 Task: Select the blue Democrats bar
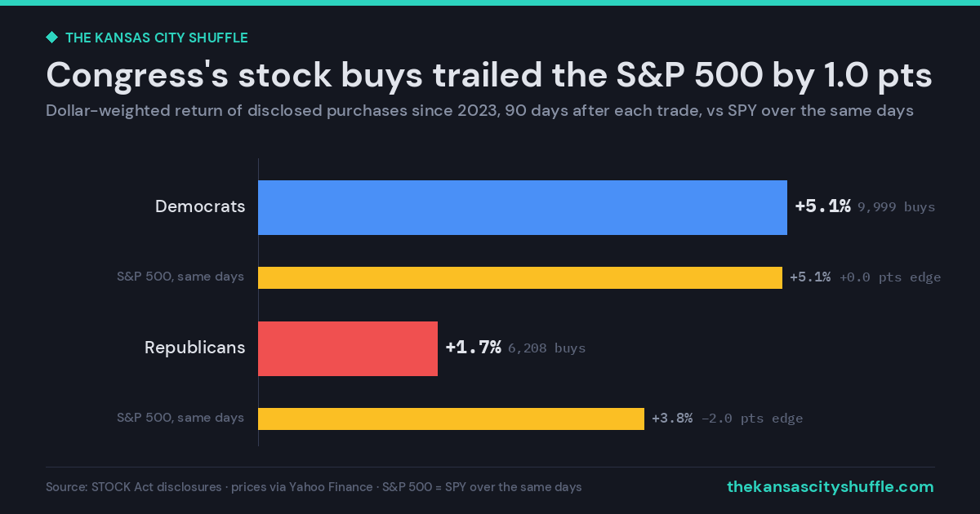click(523, 207)
